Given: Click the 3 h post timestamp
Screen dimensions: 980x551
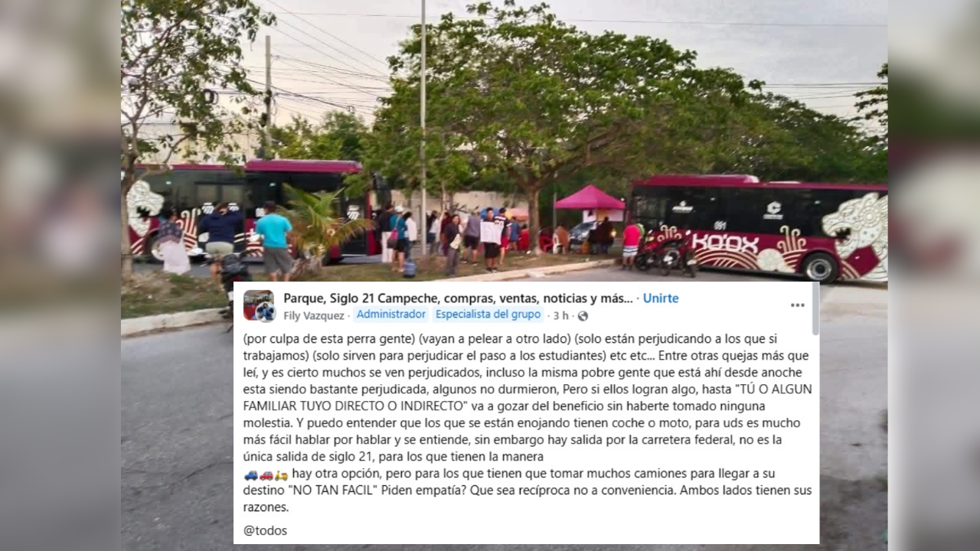Looking at the screenshot, I should pyautogui.click(x=561, y=315).
